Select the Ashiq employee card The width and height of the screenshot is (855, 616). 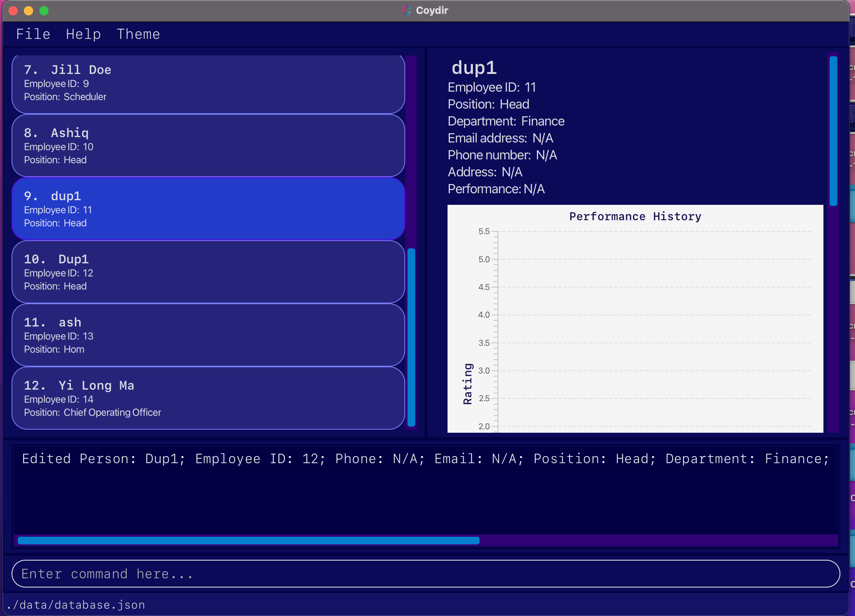208,146
